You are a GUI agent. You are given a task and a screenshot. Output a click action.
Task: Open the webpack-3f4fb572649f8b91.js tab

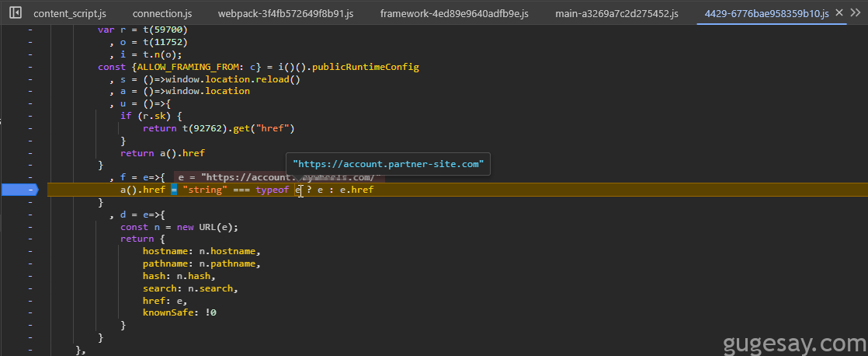(x=286, y=13)
